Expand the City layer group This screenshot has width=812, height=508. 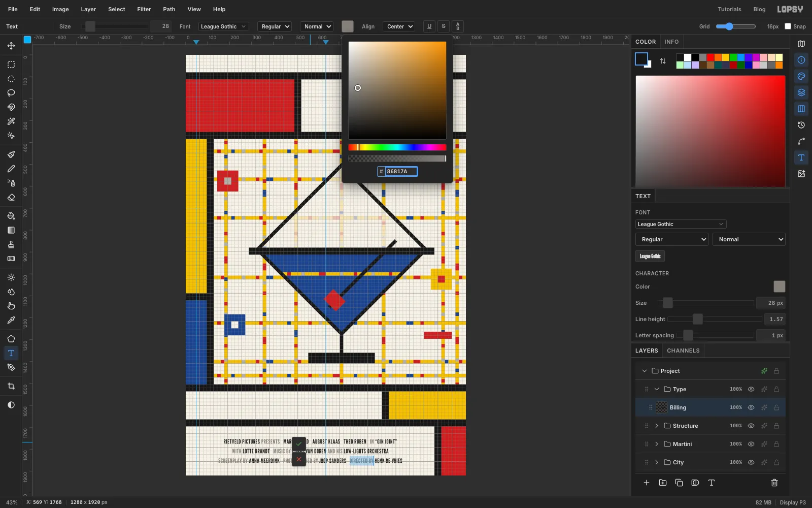pos(657,462)
